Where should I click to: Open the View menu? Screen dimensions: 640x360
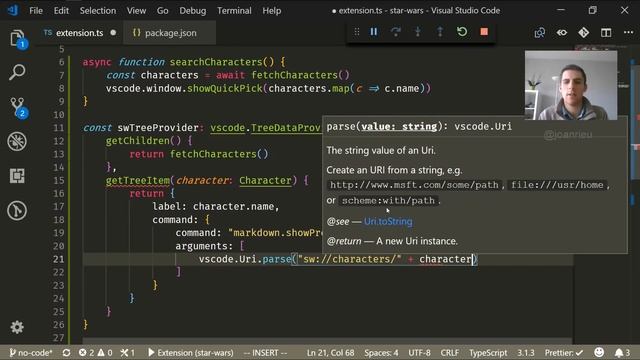[136, 11]
